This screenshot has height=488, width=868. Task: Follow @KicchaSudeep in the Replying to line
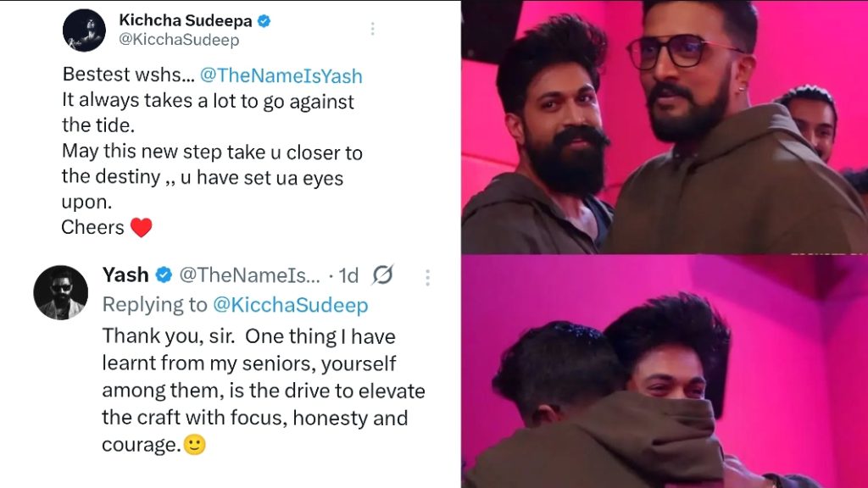tap(291, 305)
